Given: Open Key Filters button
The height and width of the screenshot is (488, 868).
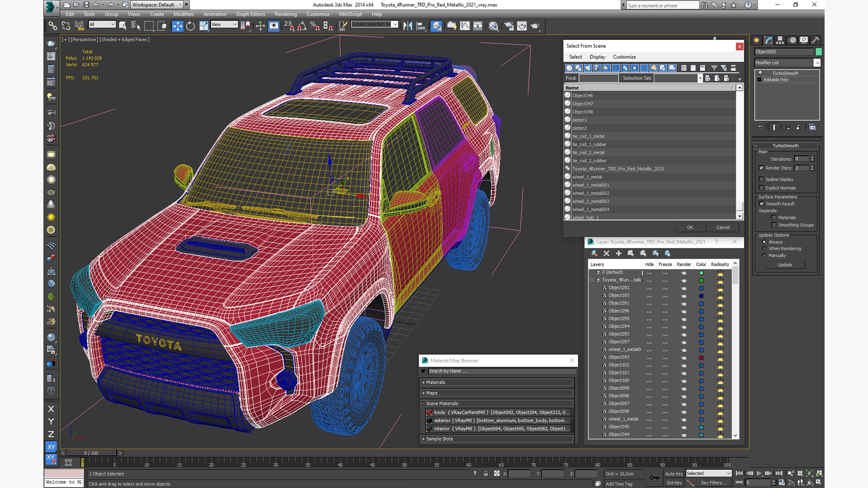Looking at the screenshot, I should pyautogui.click(x=713, y=483).
